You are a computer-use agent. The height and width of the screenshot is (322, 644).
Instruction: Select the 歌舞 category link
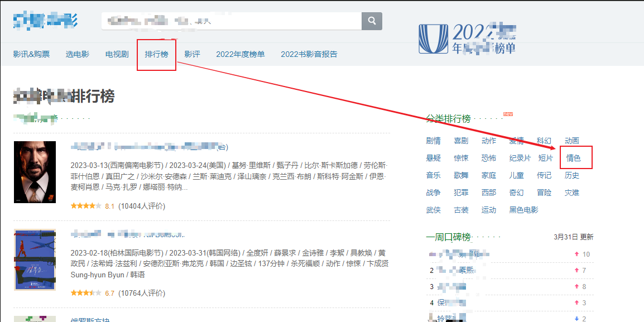tap(461, 175)
